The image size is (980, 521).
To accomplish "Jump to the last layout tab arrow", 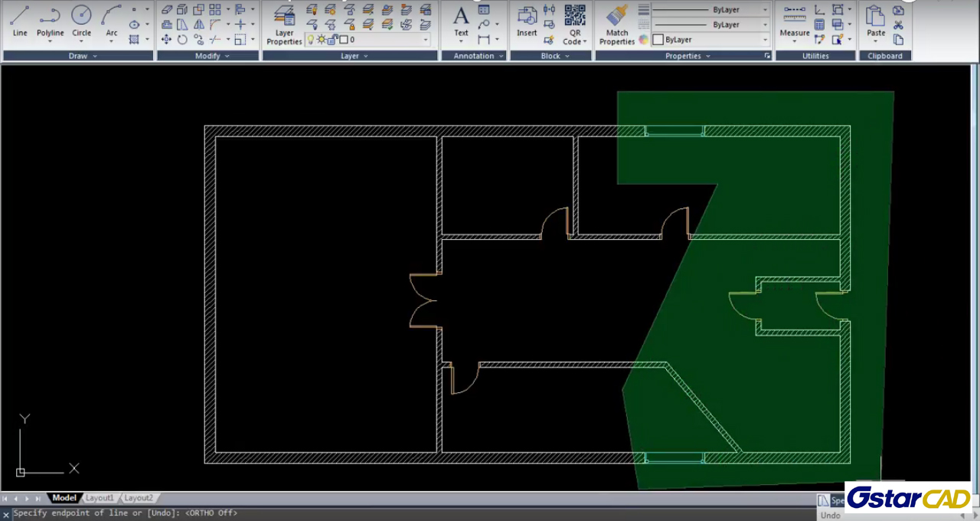I will pos(38,498).
